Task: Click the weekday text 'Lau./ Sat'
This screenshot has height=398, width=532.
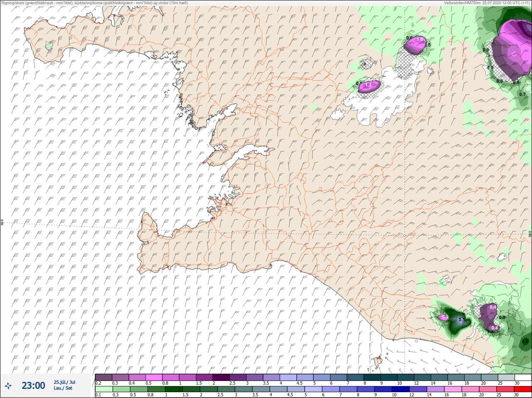Action: click(x=63, y=388)
